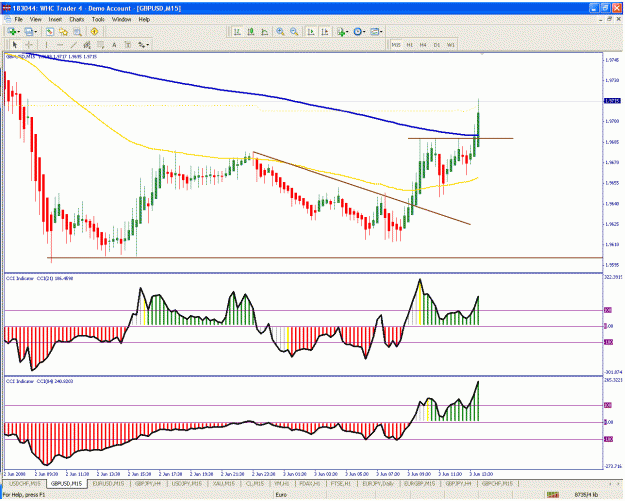Click the Indicators list icon with green plus
The width and height of the screenshot is (625, 501).
(x=341, y=31)
